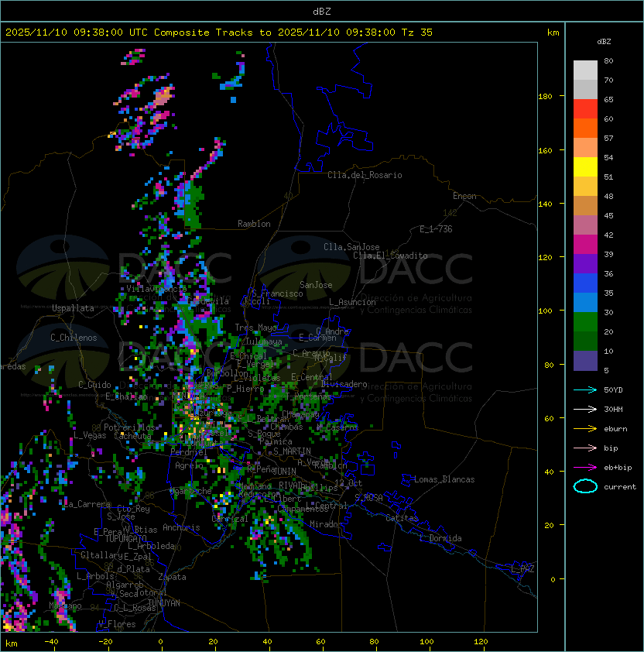Click the -20 km tick label
The height and width of the screenshot is (652, 644).
point(105,642)
